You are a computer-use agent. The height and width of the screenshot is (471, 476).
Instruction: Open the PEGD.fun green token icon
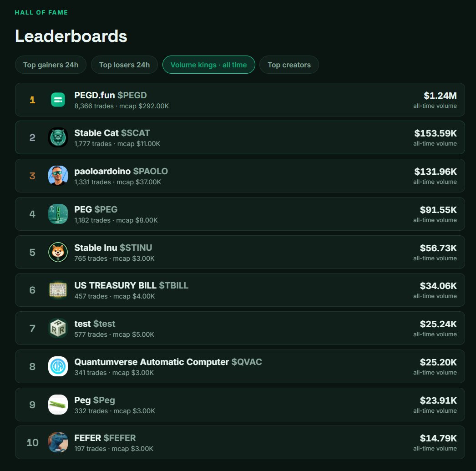(x=58, y=100)
